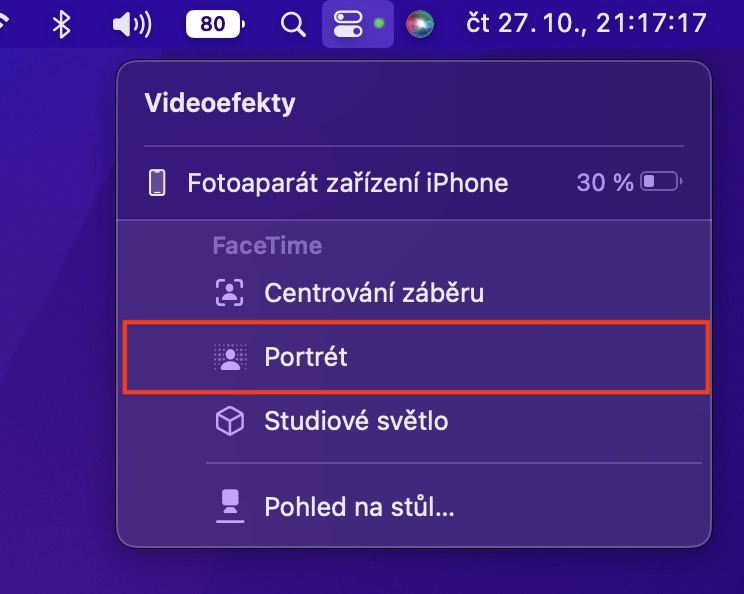
Task: Open Spotlight search magnifier
Action: point(292,23)
